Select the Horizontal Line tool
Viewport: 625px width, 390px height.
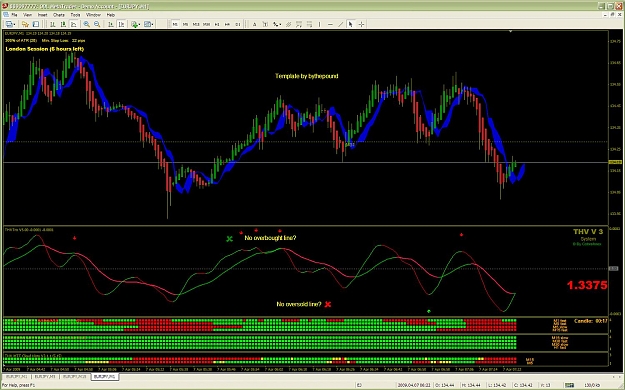(330, 24)
